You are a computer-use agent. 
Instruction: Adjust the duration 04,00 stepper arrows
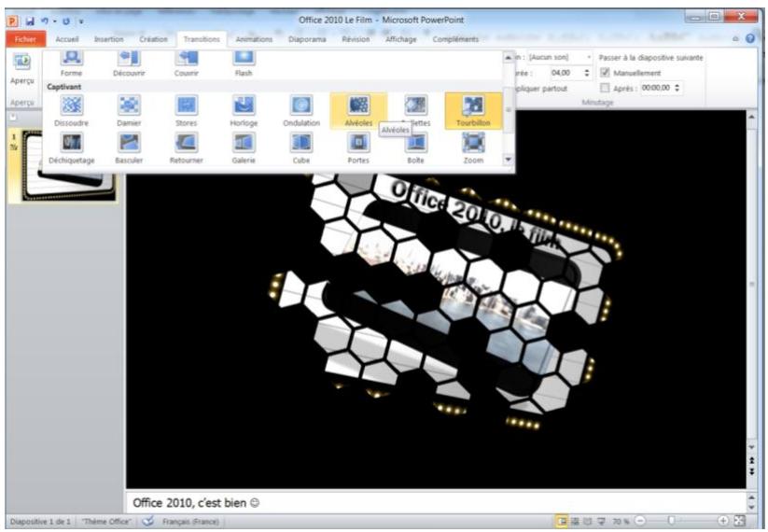[x=587, y=73]
